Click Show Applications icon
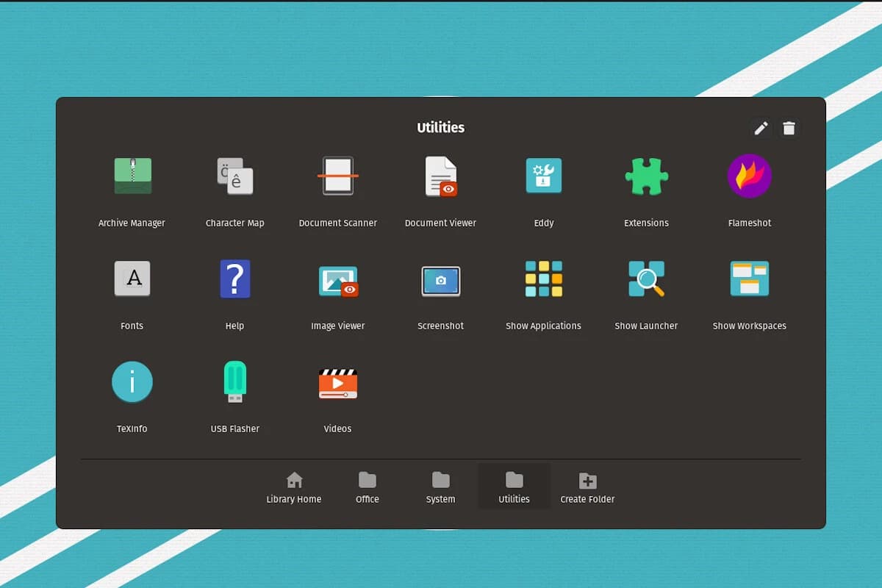882x588 pixels. (544, 279)
